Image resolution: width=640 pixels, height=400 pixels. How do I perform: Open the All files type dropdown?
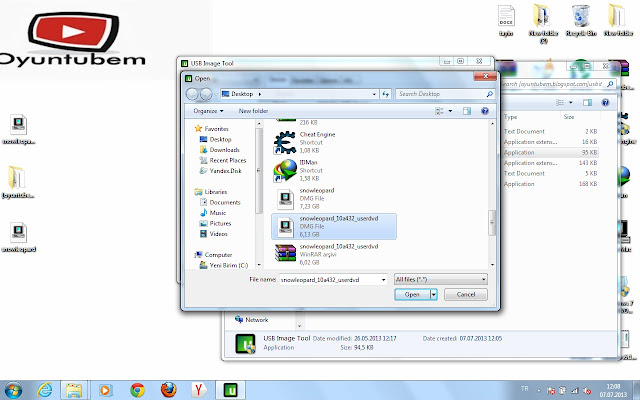(441, 280)
